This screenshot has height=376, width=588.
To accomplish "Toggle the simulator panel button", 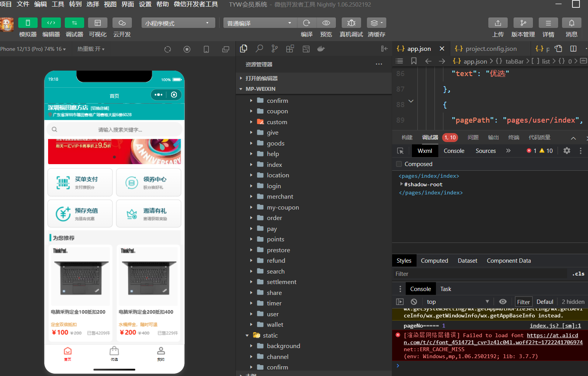I will coord(28,23).
